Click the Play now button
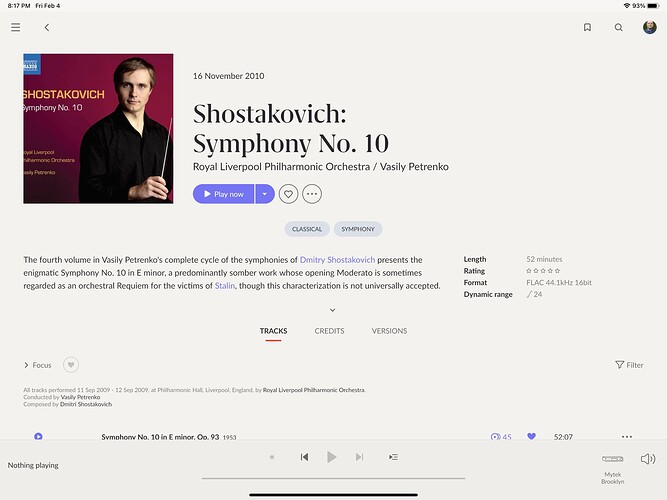Screen dimensions: 667x500 (224, 194)
